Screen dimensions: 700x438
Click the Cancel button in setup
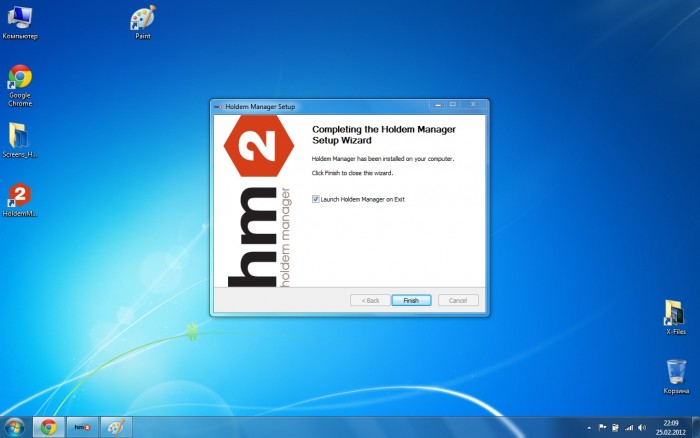point(458,300)
